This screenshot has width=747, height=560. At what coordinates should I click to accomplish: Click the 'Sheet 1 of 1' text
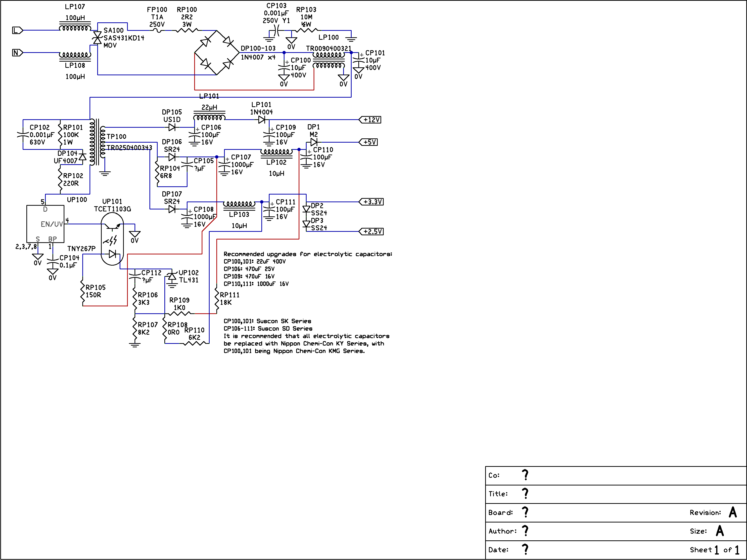point(715,550)
